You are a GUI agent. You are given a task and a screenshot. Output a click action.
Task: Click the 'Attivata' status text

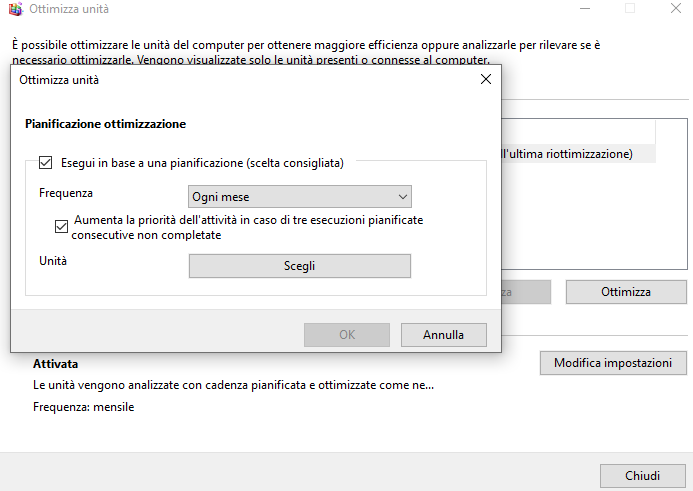(56, 364)
